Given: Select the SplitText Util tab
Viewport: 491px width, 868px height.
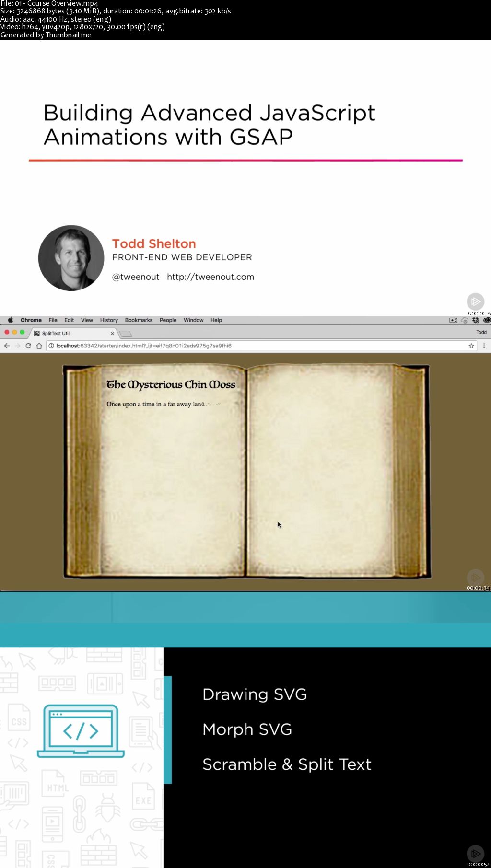Looking at the screenshot, I should [73, 333].
